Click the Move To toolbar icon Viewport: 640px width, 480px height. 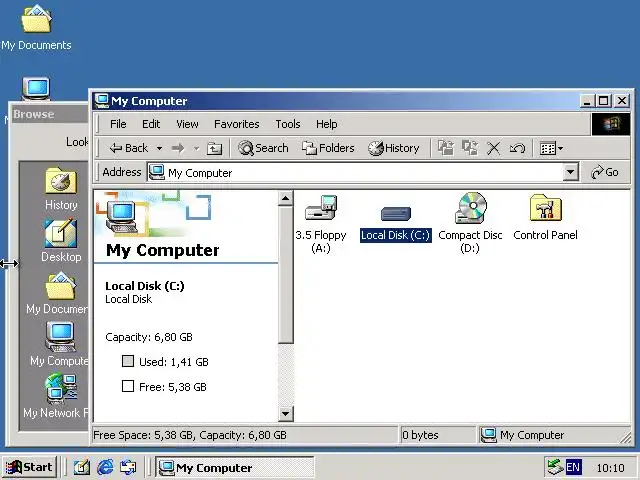click(446, 148)
